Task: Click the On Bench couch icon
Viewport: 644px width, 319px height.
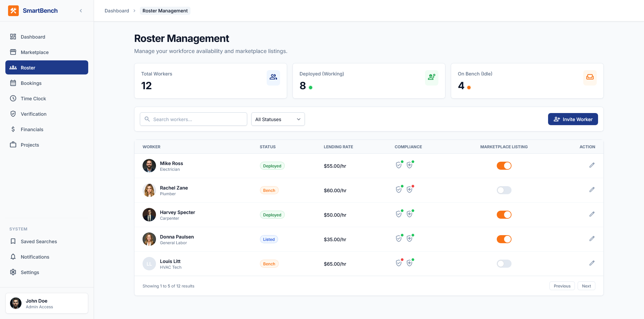Action: pyautogui.click(x=590, y=77)
